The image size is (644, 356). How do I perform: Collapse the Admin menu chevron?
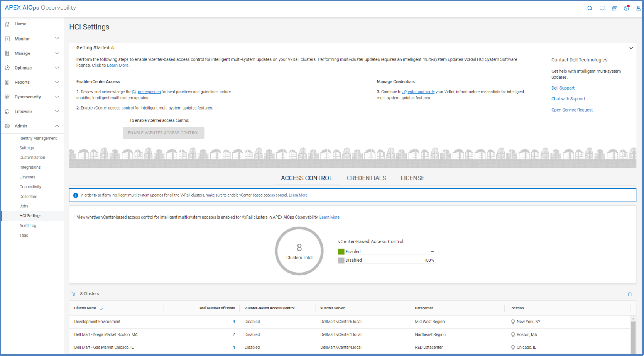(x=57, y=126)
